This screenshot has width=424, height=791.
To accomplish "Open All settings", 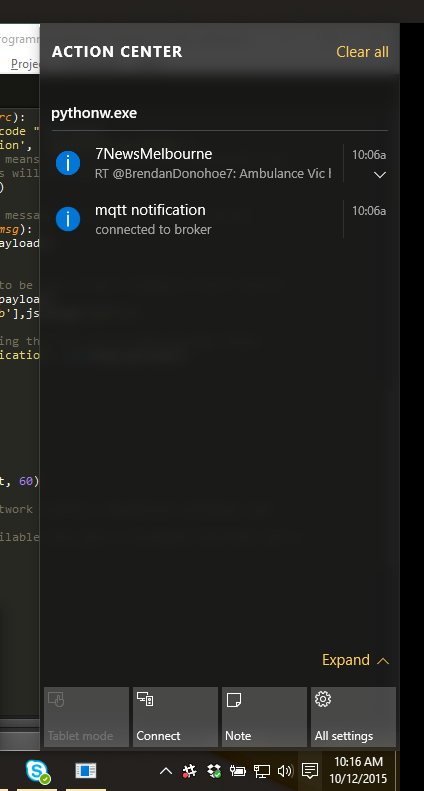I will click(x=353, y=717).
